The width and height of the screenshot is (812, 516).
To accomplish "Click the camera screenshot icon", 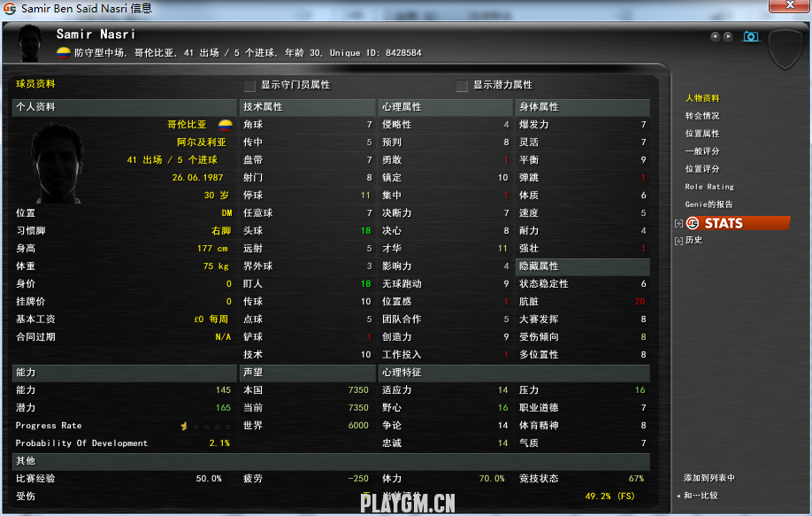I will click(x=750, y=36).
